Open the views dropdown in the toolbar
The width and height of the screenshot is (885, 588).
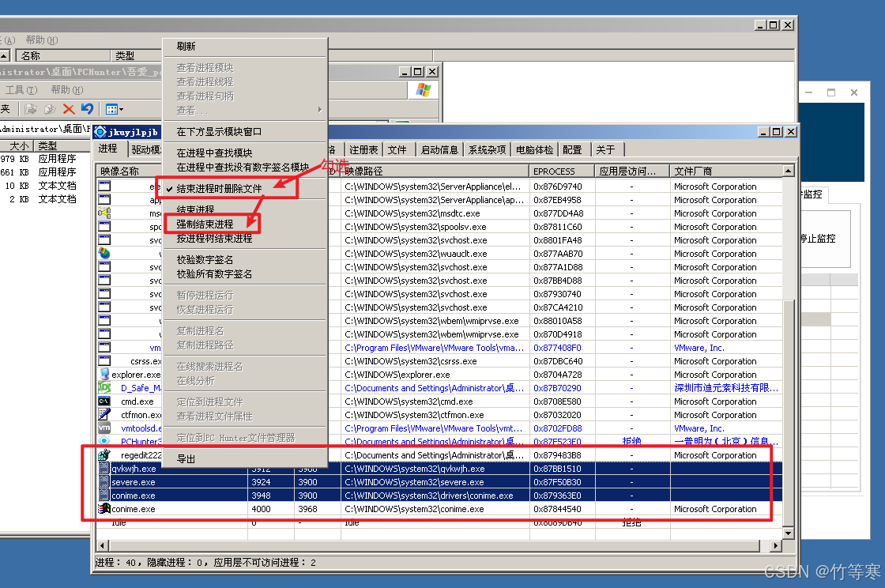click(114, 109)
